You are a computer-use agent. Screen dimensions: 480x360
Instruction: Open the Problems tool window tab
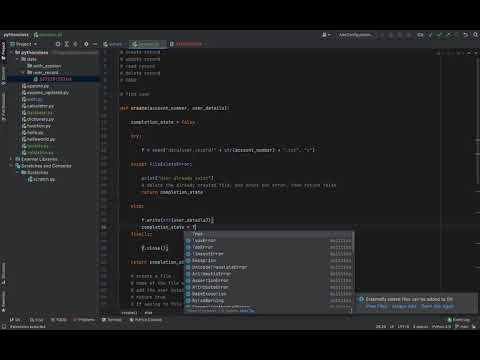coord(84,320)
